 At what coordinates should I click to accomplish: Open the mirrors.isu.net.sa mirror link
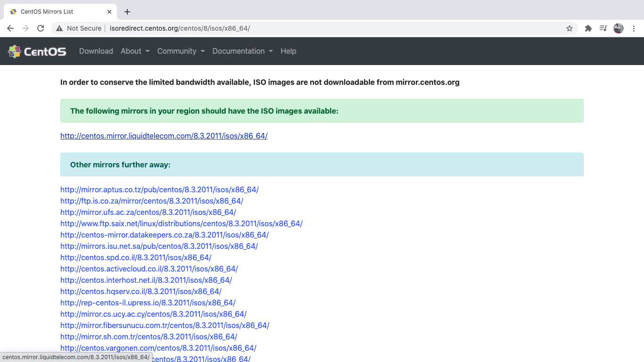pyautogui.click(x=159, y=246)
